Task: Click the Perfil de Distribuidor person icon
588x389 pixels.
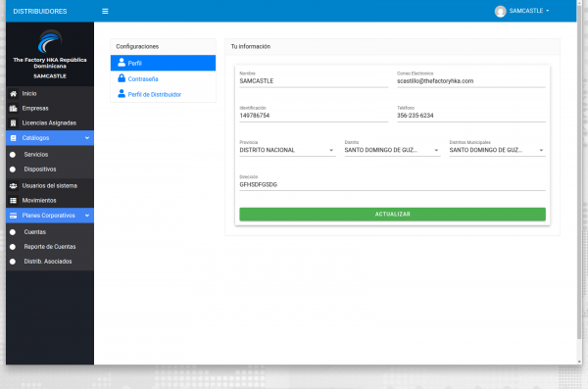Action: coord(122,93)
